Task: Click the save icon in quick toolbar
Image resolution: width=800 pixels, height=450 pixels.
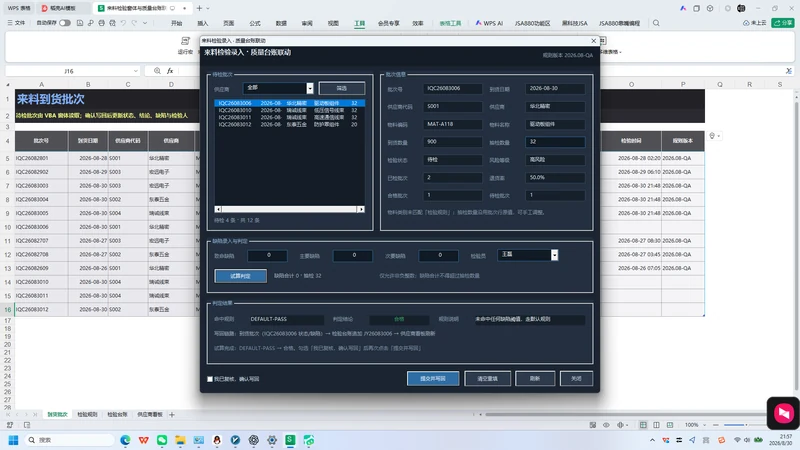Action: [x=80, y=23]
